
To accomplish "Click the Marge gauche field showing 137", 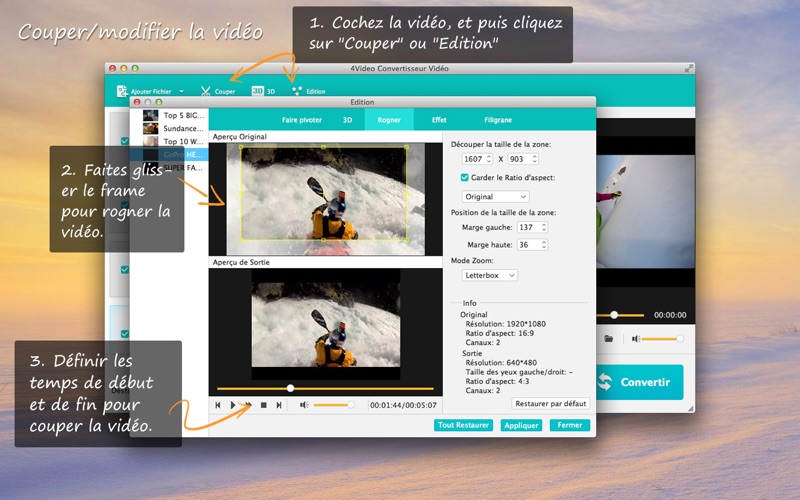I will point(529,228).
